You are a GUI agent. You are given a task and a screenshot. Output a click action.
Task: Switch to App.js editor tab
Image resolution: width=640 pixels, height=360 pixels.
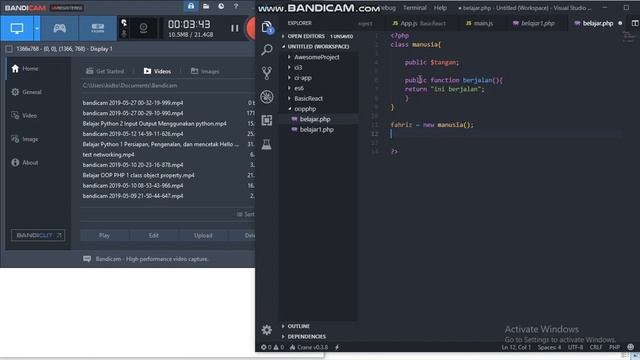419,23
